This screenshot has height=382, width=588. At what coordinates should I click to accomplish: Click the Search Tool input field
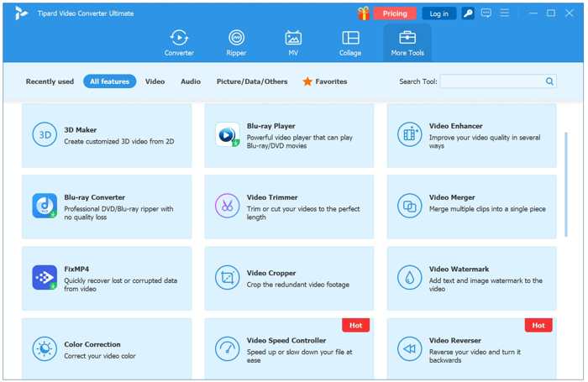coord(498,81)
